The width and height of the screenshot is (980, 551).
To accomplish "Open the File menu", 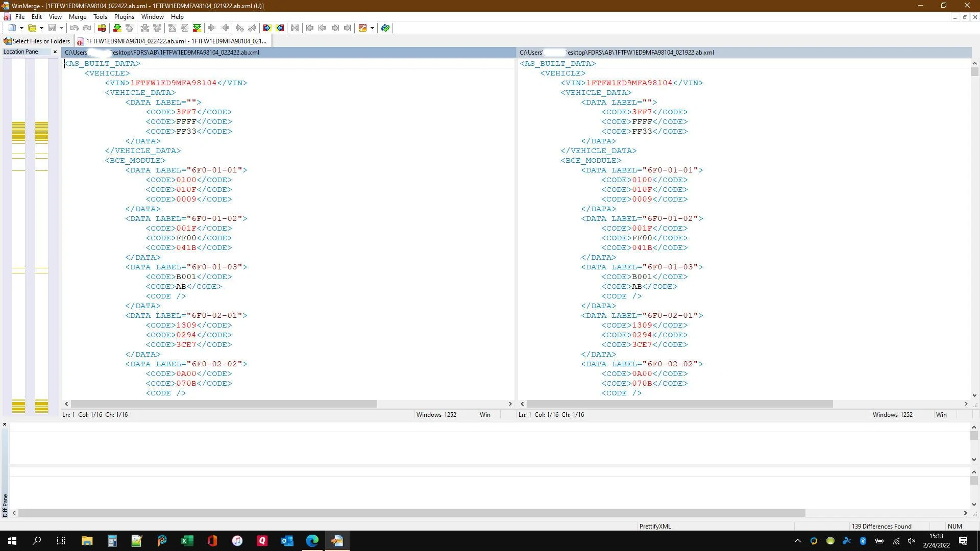I will pyautogui.click(x=20, y=17).
